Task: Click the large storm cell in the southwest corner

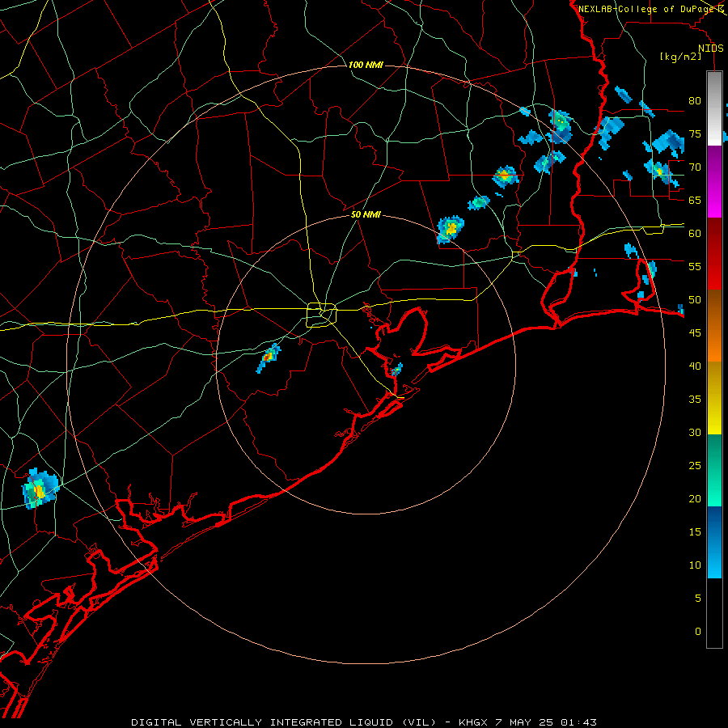Action: click(x=40, y=489)
